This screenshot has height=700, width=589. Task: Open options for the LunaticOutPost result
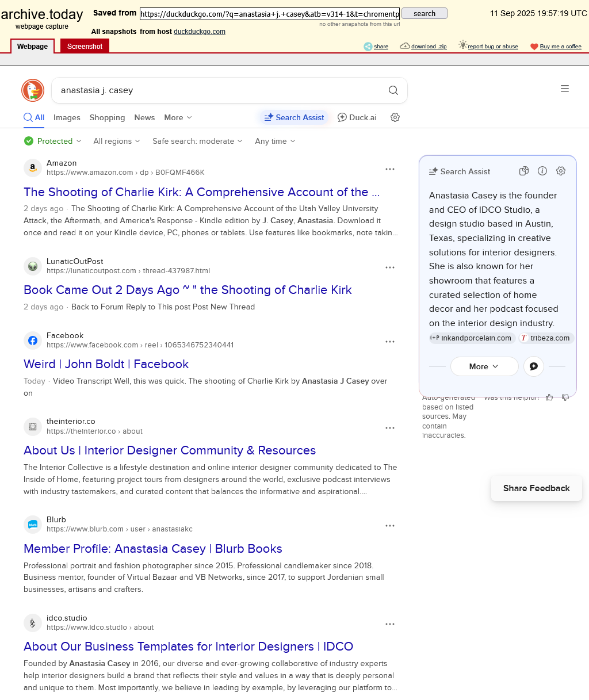(x=390, y=267)
